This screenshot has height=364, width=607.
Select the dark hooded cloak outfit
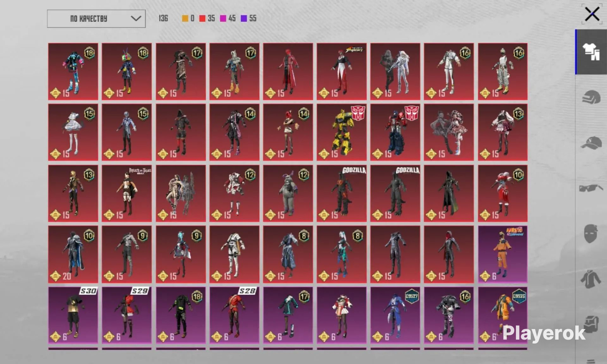click(449, 193)
